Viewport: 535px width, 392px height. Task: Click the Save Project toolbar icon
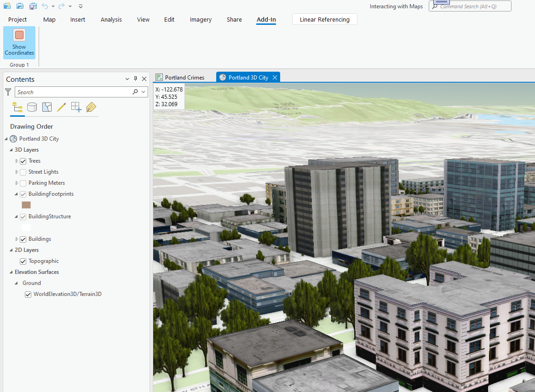[x=33, y=6]
